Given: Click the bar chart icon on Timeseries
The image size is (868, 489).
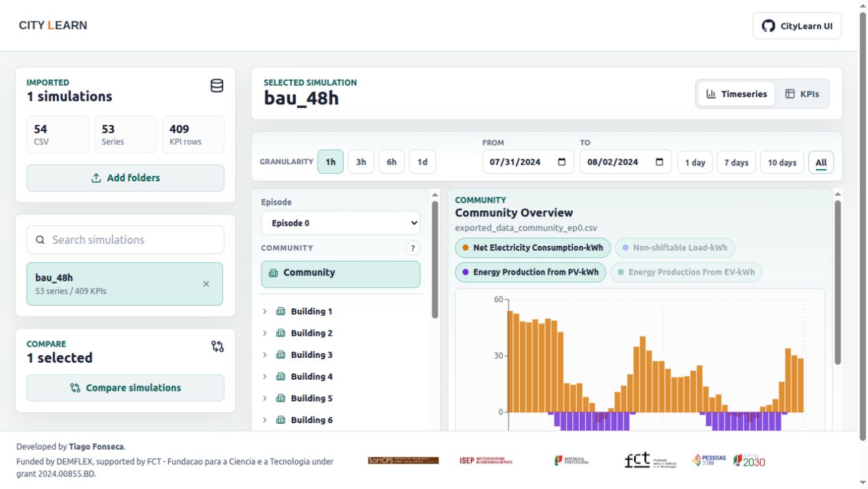Looking at the screenshot, I should [712, 94].
